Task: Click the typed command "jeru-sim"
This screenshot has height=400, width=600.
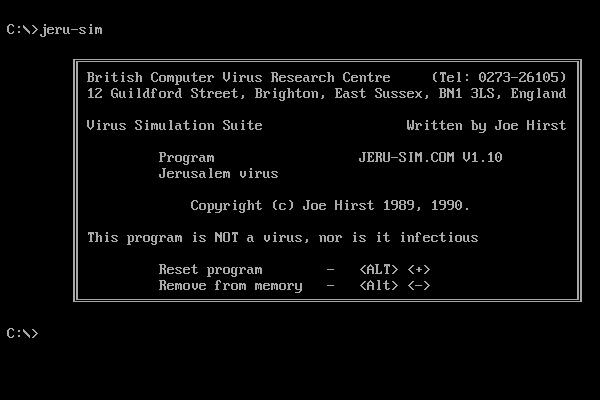Action: [71, 30]
